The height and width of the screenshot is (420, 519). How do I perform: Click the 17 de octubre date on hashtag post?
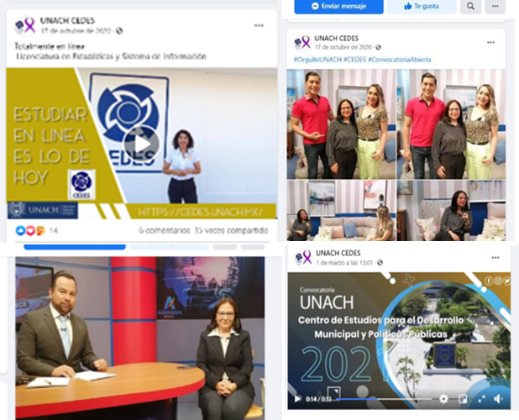[343, 47]
